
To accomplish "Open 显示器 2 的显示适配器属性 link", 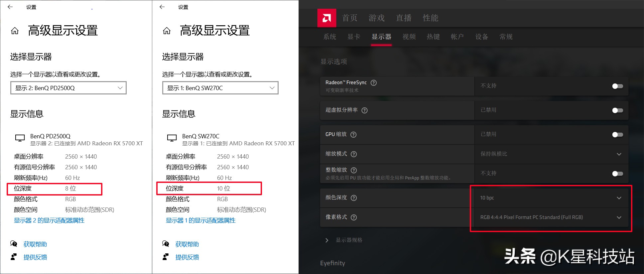I will pyautogui.click(x=49, y=220).
